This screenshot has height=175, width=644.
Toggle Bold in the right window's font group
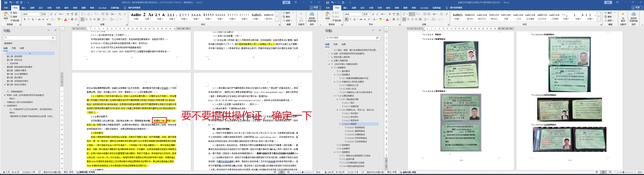346,19
